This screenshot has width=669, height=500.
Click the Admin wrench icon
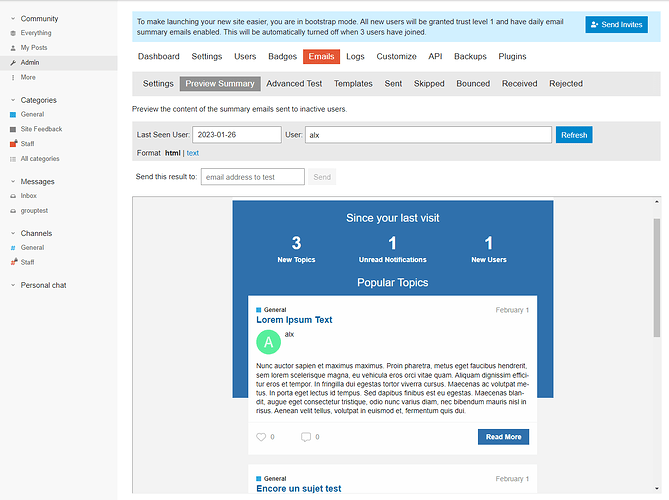pyautogui.click(x=13, y=63)
